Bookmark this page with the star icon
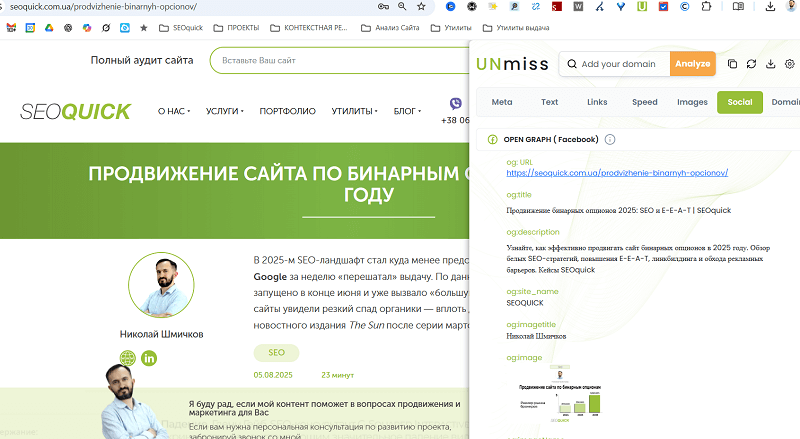The height and width of the screenshot is (439, 800). click(421, 7)
